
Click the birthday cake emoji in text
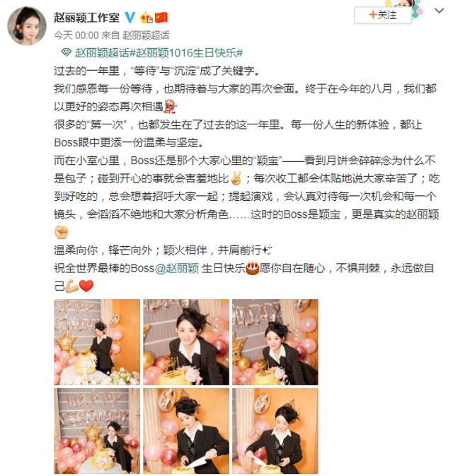[252, 268]
